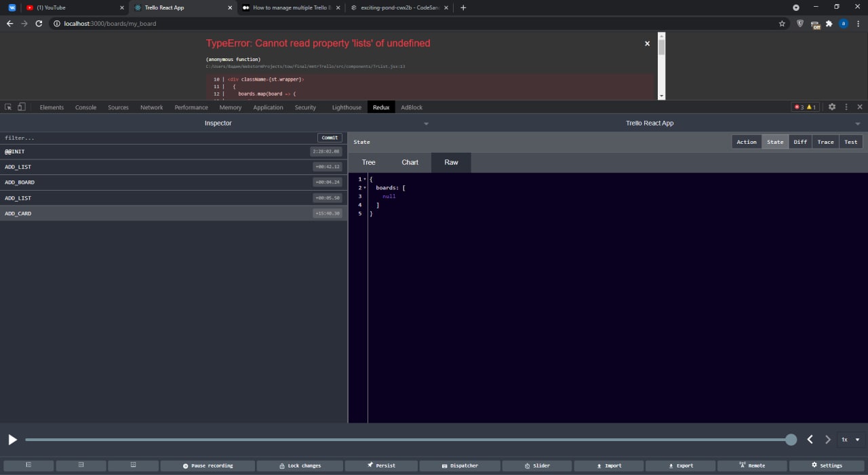This screenshot has width=868, height=475.
Task: Start playback of recorded actions
Action: (x=12, y=440)
